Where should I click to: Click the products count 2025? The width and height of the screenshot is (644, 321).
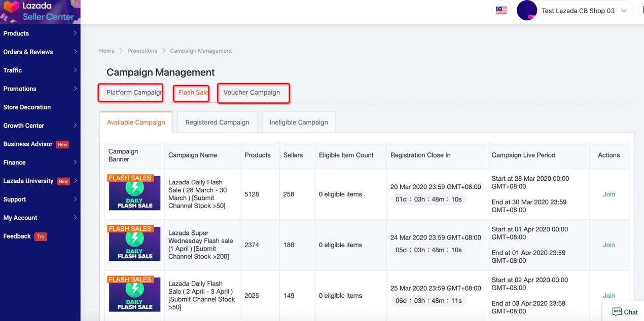click(252, 296)
